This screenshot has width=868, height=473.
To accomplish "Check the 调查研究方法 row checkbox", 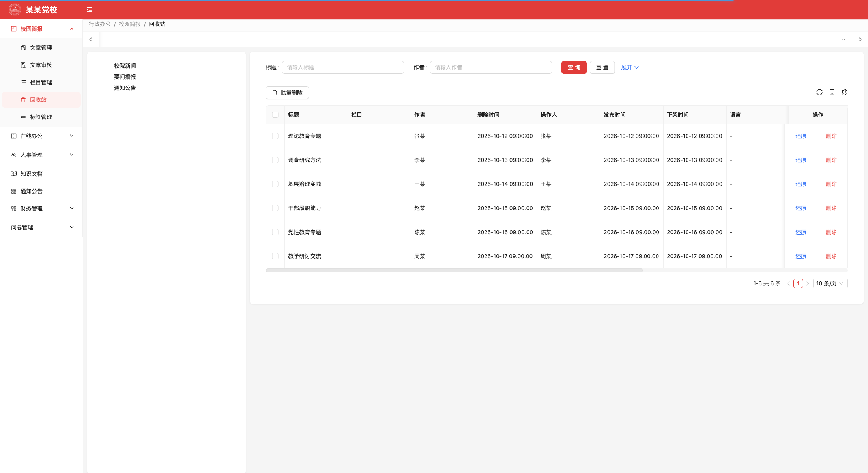I will (x=275, y=160).
